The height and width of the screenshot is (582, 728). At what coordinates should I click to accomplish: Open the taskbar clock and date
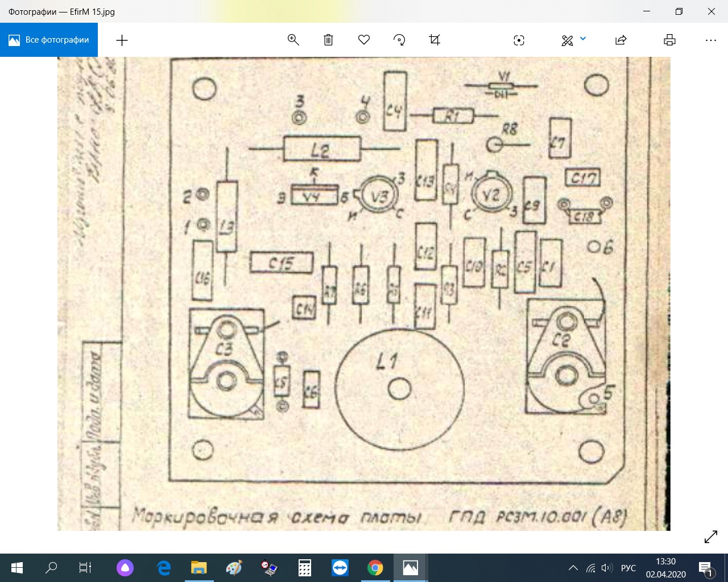[x=665, y=568]
